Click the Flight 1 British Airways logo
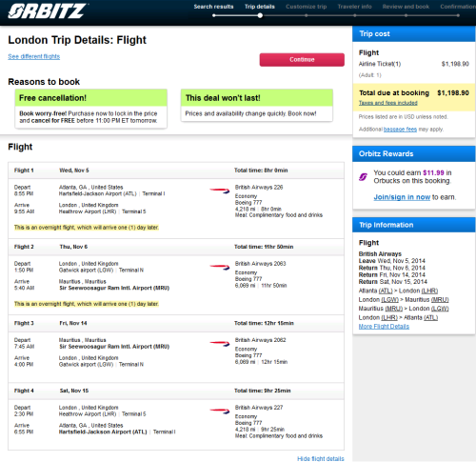 (220, 191)
